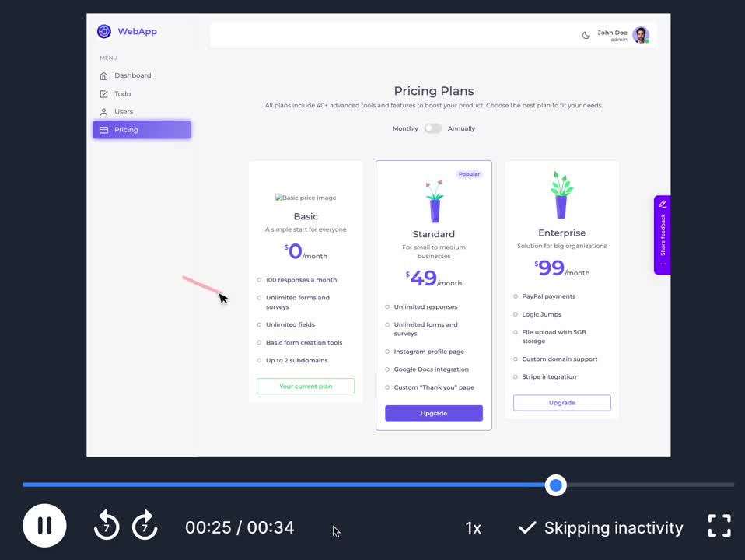Select the Dashboard home icon in sidebar
This screenshot has height=560, width=745.
104,75
